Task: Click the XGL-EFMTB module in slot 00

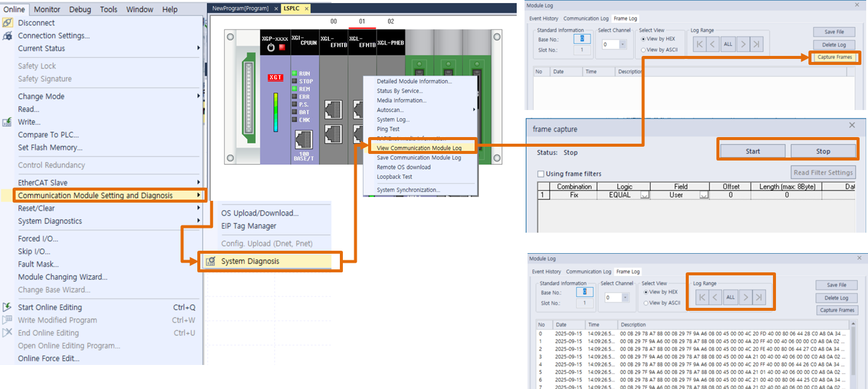Action: tap(333, 96)
